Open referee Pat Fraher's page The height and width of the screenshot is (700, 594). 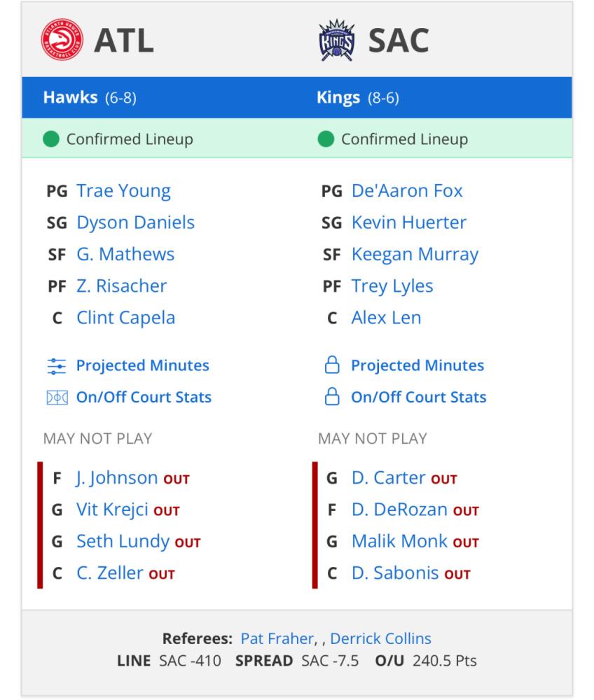[277, 638]
